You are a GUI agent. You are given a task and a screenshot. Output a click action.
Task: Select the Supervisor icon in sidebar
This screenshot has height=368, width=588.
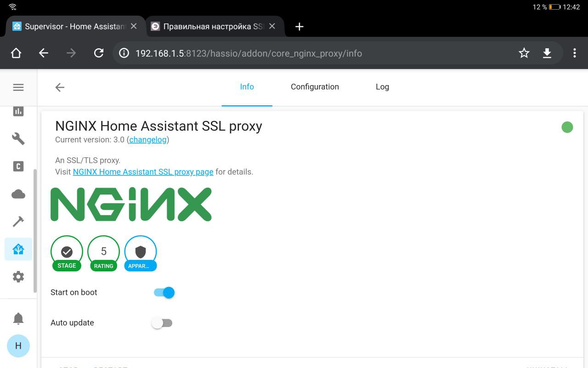click(18, 249)
